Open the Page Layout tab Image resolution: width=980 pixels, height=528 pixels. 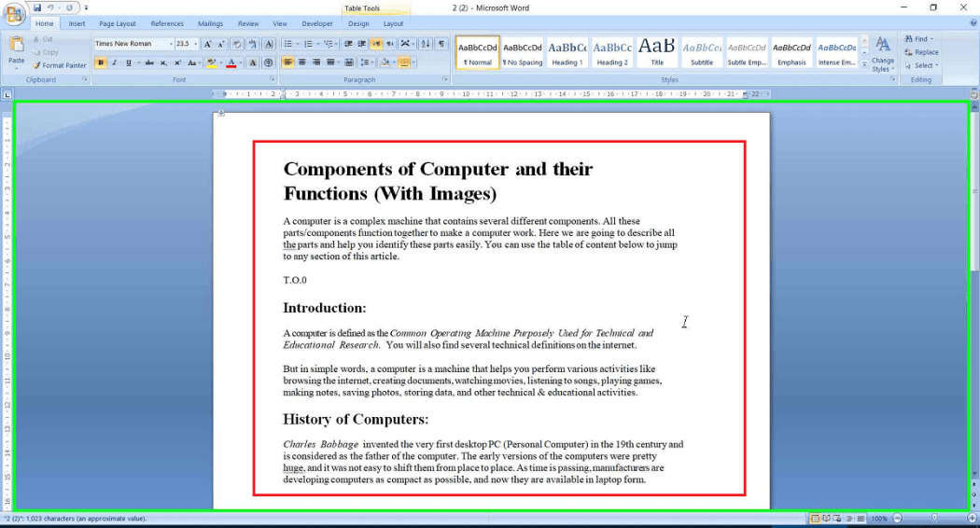(x=117, y=23)
